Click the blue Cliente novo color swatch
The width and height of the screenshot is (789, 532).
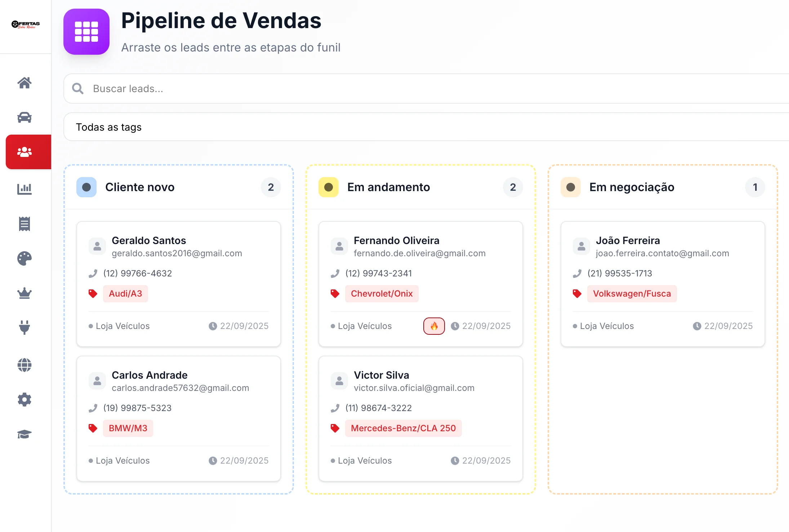pos(86,187)
